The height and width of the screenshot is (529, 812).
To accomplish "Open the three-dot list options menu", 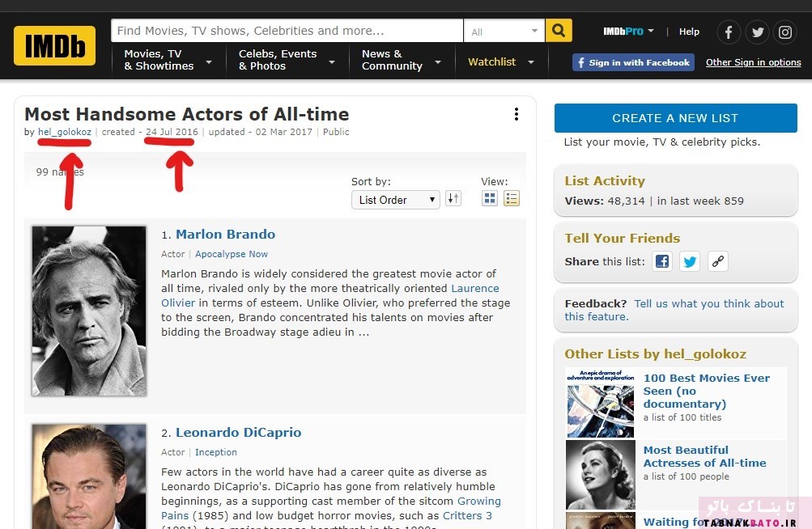I will coord(517,114).
